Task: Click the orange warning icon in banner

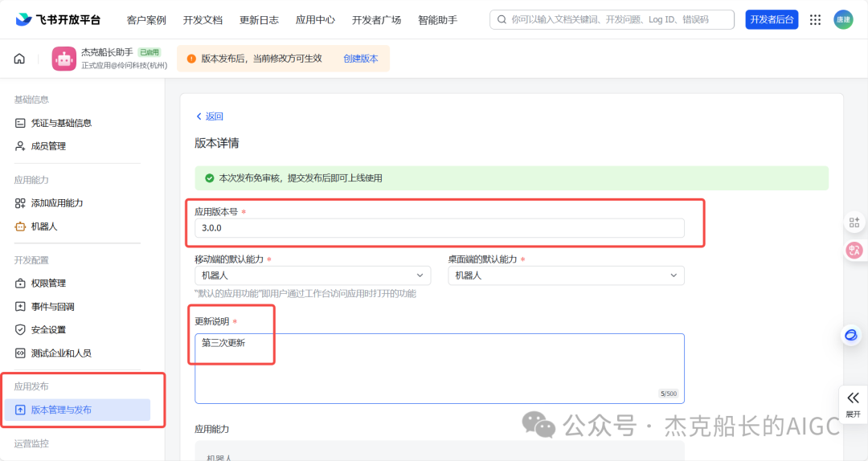Action: click(191, 59)
